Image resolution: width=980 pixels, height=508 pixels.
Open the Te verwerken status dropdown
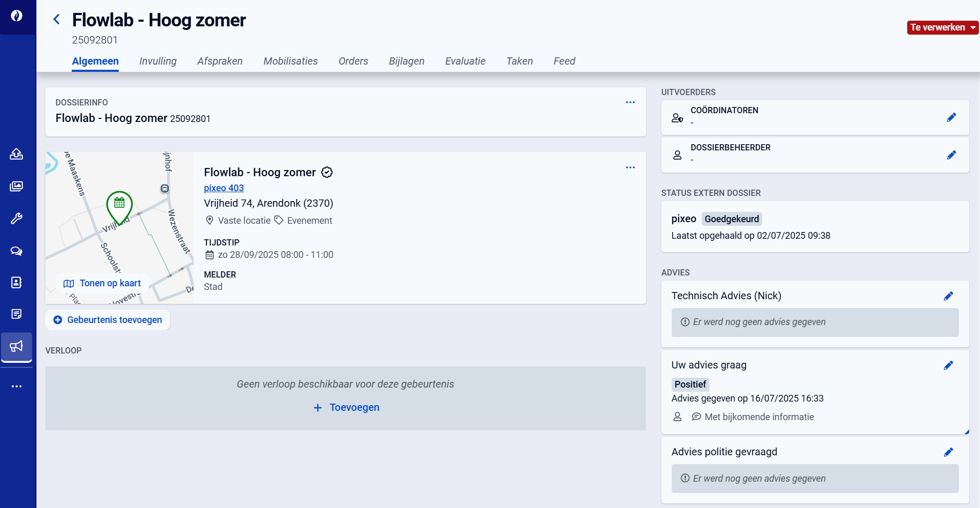point(942,27)
